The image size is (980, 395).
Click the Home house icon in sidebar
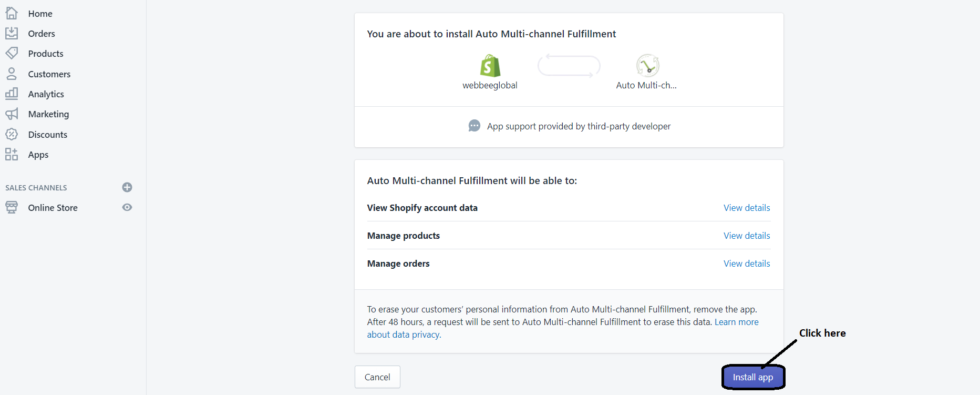point(12,13)
